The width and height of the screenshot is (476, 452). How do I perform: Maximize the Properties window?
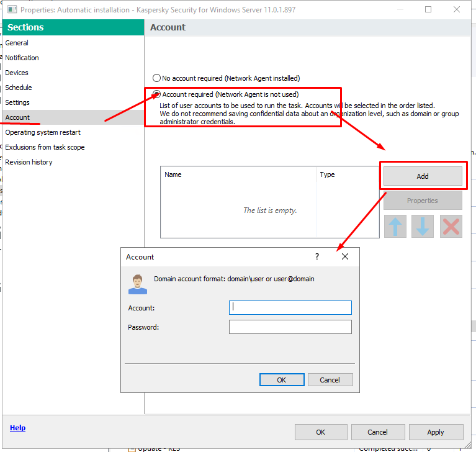pos(428,10)
